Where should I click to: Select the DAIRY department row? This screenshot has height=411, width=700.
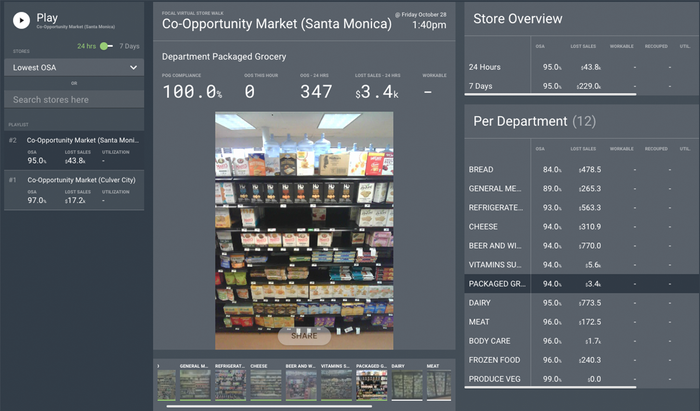click(x=582, y=303)
